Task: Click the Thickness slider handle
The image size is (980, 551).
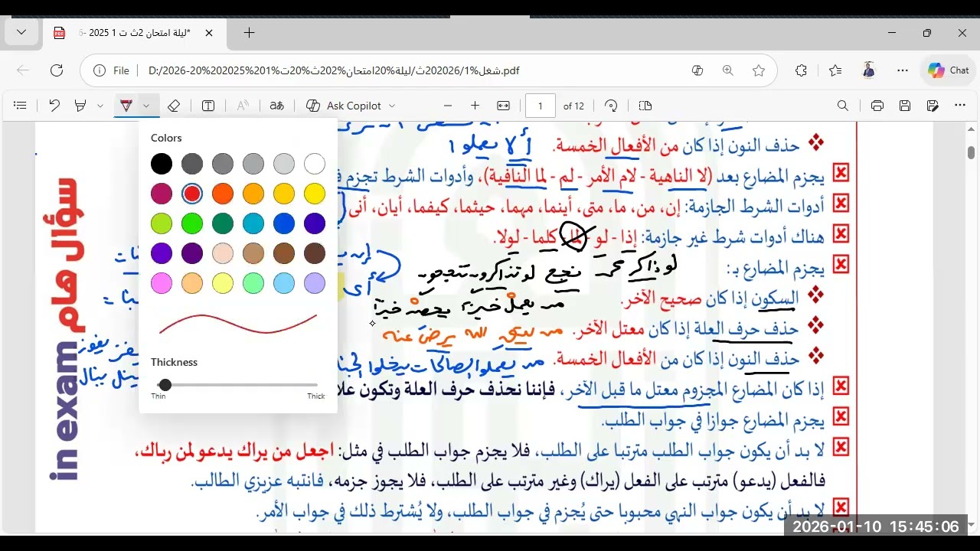Action: (165, 385)
